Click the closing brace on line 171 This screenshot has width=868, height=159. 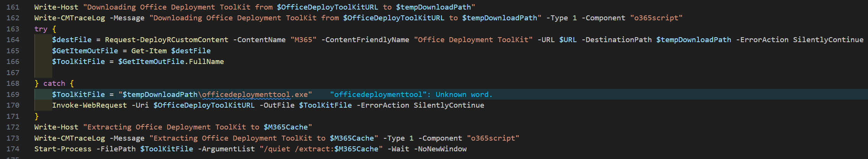[x=37, y=116]
